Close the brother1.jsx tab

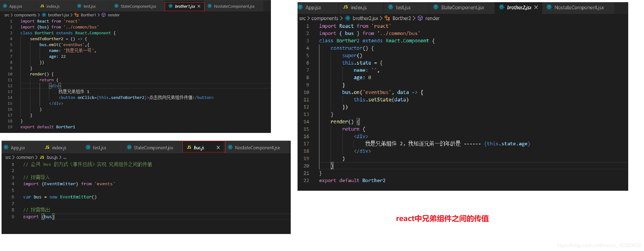(x=199, y=6)
